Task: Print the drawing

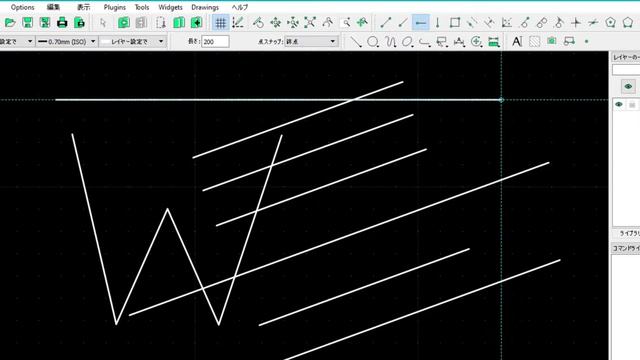Action: (x=62, y=22)
